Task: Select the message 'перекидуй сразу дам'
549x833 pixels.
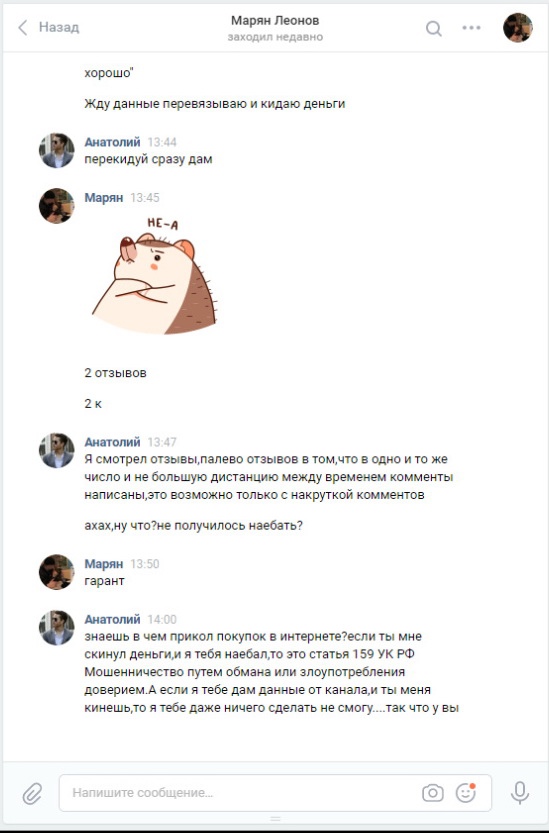Action: coord(148,159)
